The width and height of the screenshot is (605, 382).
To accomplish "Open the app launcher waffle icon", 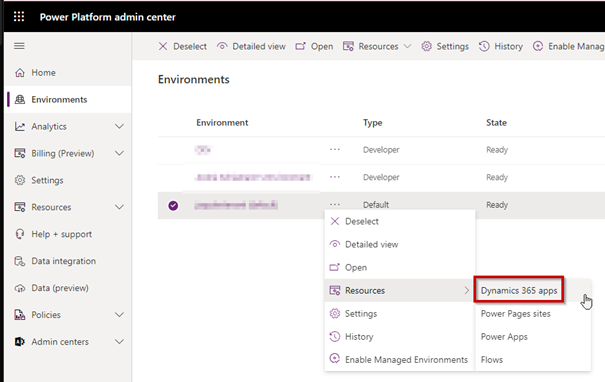I will coord(19,17).
